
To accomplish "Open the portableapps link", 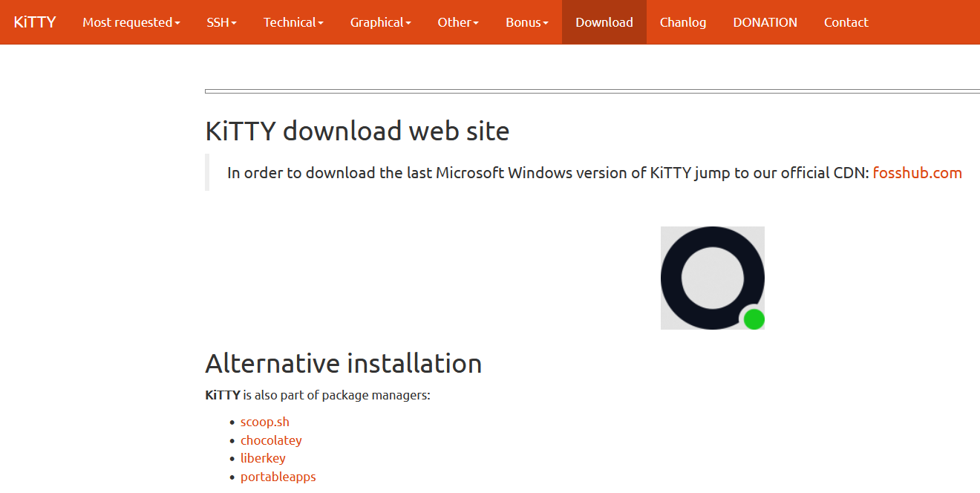I will [278, 477].
